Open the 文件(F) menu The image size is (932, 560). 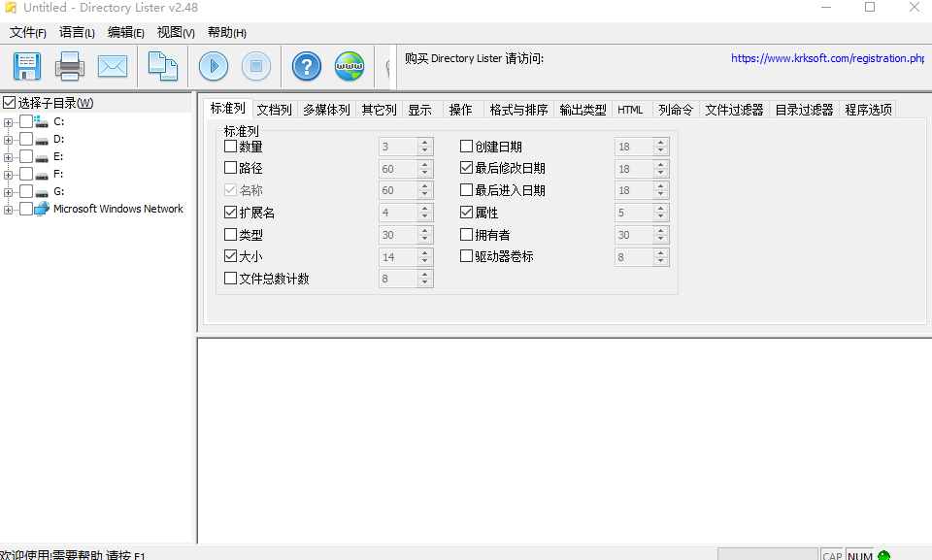point(28,33)
